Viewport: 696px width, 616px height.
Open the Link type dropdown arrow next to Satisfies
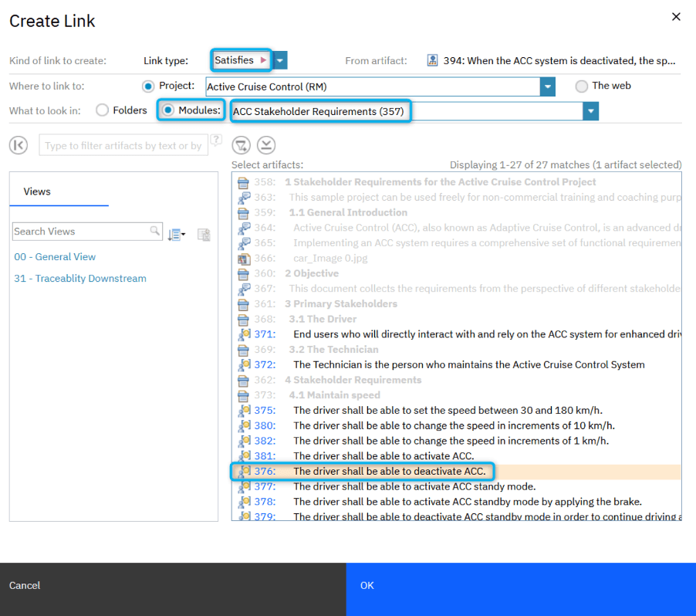pos(279,59)
